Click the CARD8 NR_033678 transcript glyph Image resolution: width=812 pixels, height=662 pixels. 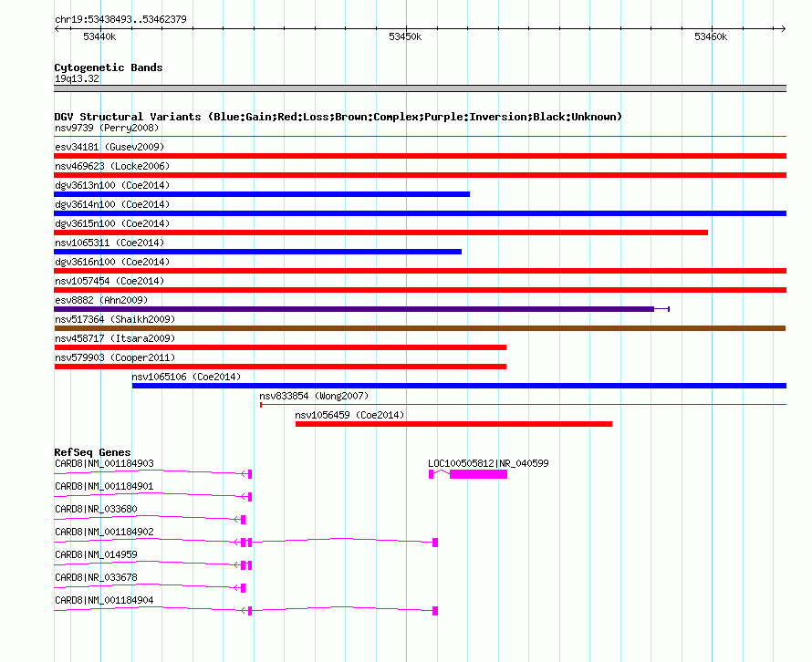150,587
